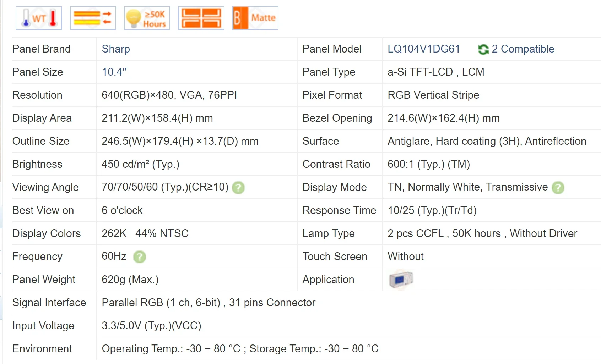Click the wide temperature thermometer icon
Viewport: 601px width, 364px height.
39,18
